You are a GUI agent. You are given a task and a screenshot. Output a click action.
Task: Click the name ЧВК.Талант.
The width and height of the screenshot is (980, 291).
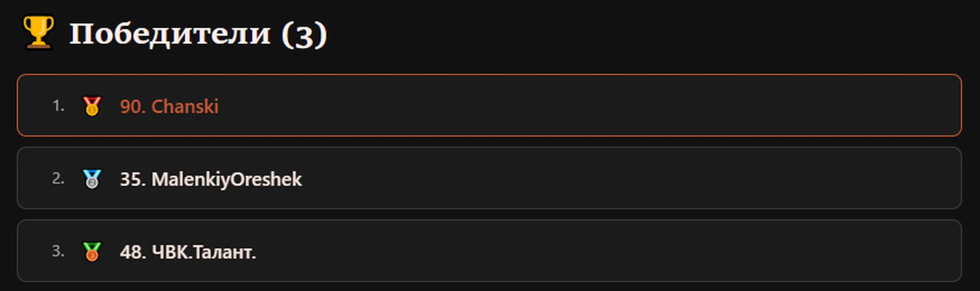click(204, 252)
